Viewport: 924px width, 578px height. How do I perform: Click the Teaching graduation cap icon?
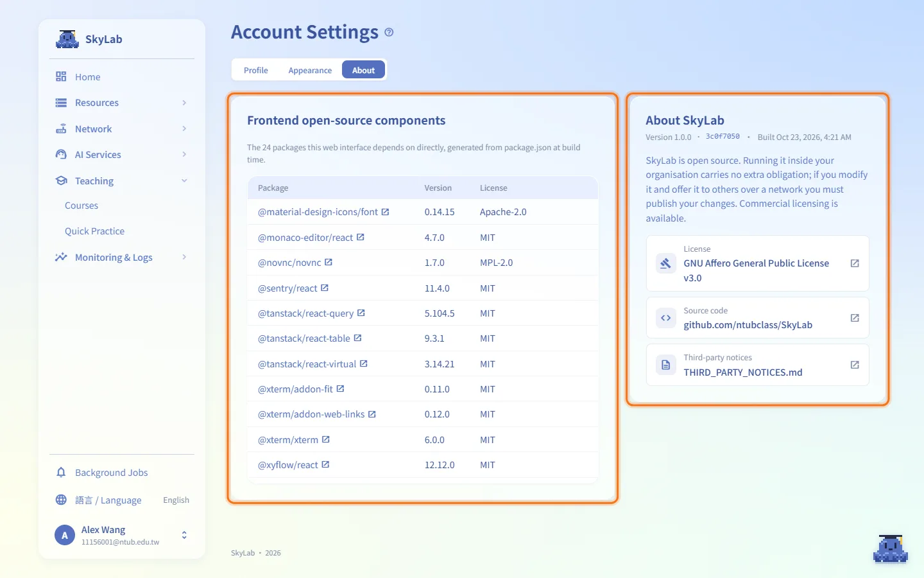pyautogui.click(x=61, y=180)
